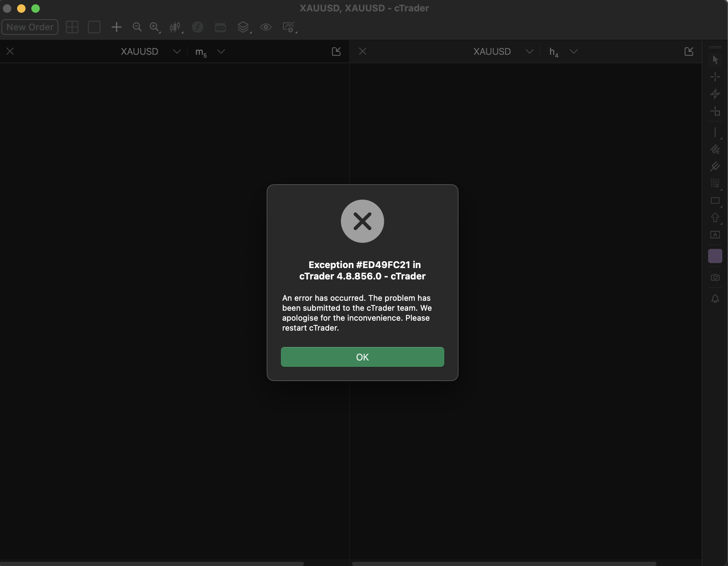
Task: Zoom in the chart
Action: pos(155,27)
